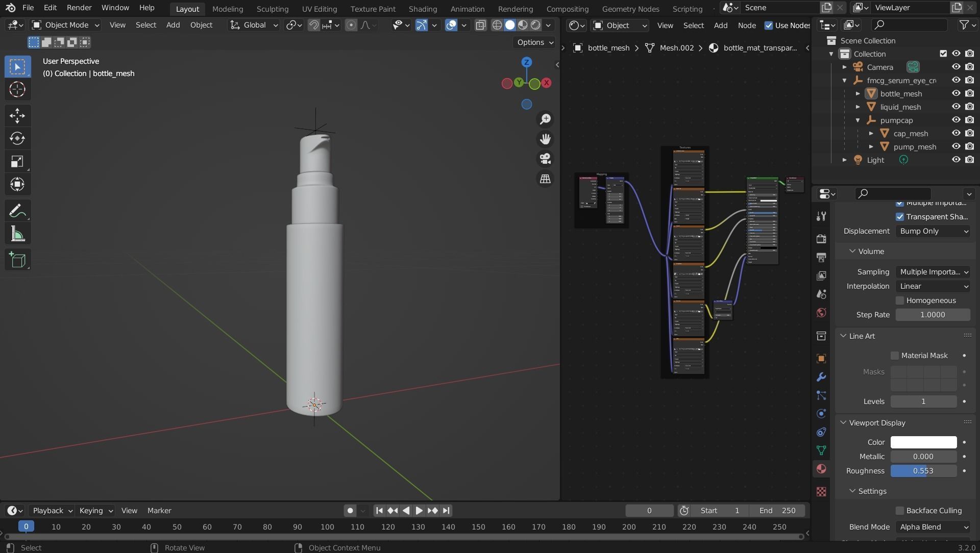Screen dimensions: 980x553
Task: Open the Render properties tab
Action: [821, 239]
